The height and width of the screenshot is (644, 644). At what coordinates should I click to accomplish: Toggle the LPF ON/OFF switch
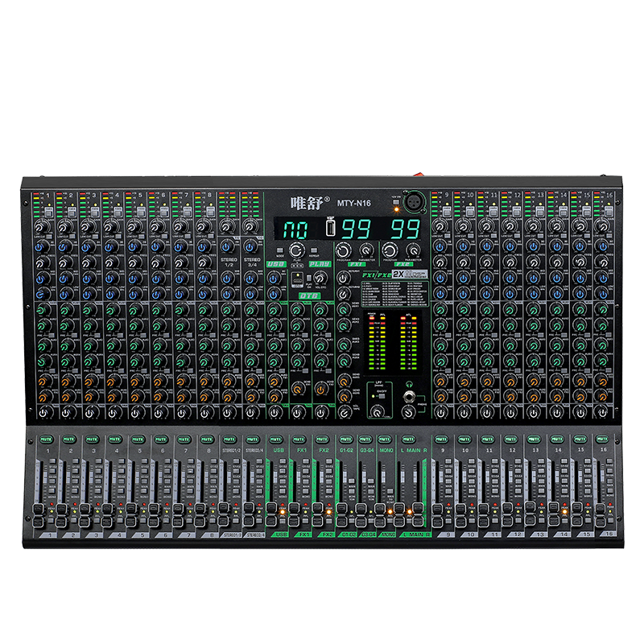pyautogui.click(x=382, y=396)
